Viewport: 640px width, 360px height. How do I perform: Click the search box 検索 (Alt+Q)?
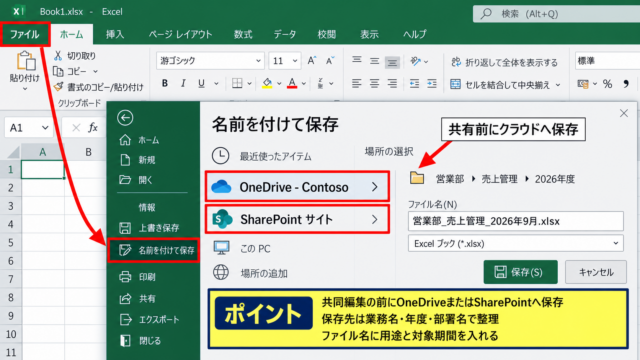[x=556, y=14]
